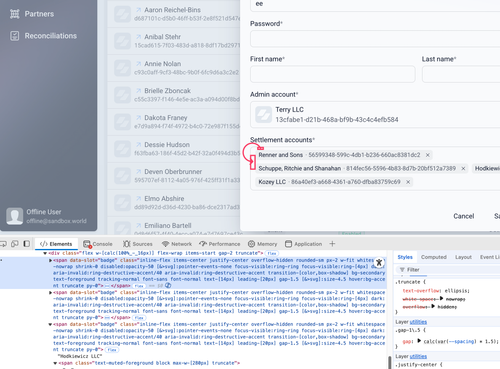
Task: Open the link icon beside Aaron Reichel-Bins
Action: 138,10
